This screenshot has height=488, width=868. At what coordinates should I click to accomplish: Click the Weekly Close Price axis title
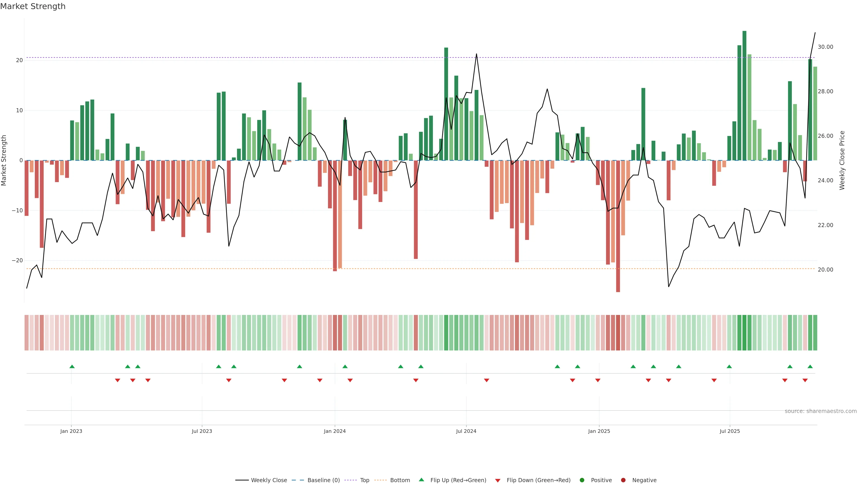click(842, 160)
